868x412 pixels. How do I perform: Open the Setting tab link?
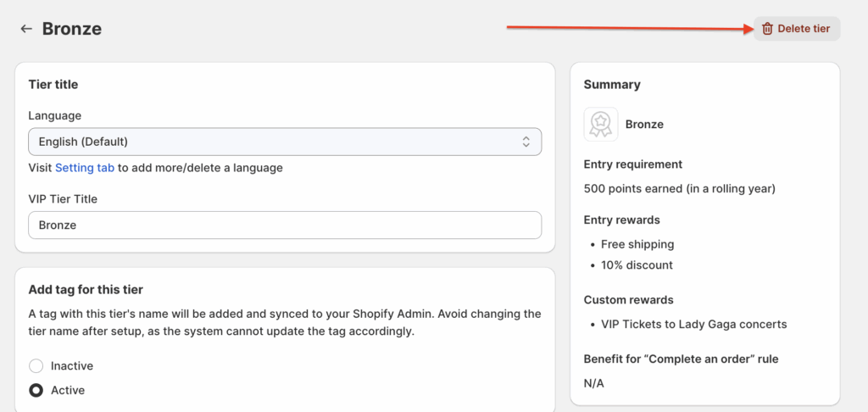(x=85, y=168)
